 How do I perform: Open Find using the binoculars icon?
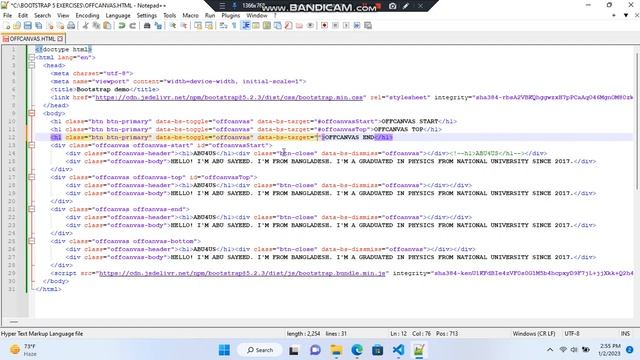[x=147, y=25]
